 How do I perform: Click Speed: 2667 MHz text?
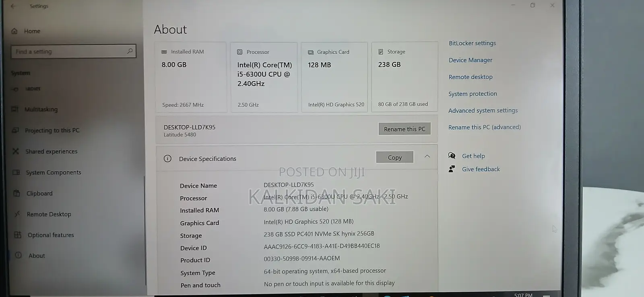183,105
